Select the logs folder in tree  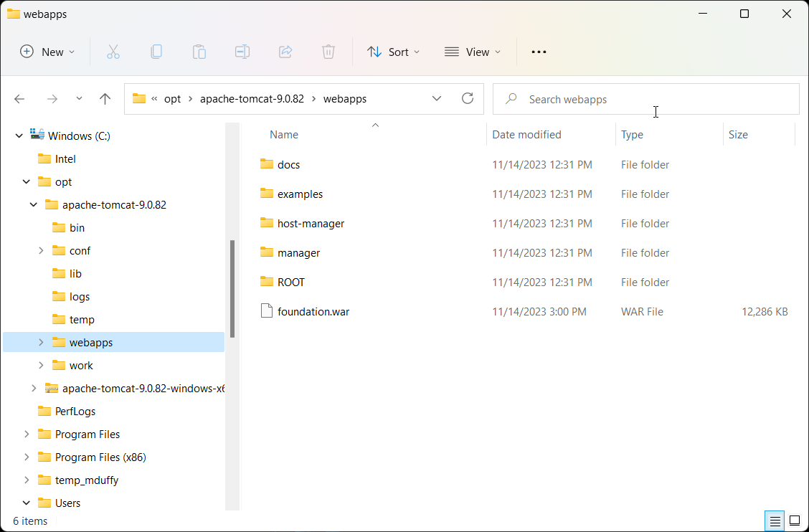click(x=80, y=297)
